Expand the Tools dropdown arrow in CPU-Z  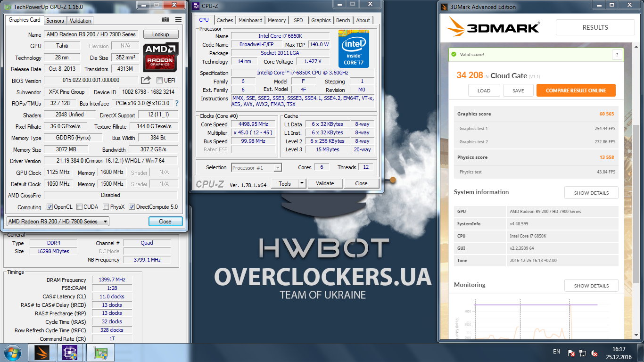click(x=302, y=183)
